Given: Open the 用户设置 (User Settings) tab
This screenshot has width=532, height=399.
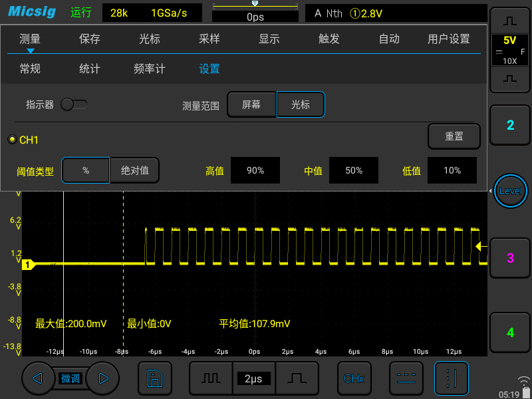Looking at the screenshot, I should pyautogui.click(x=448, y=39).
